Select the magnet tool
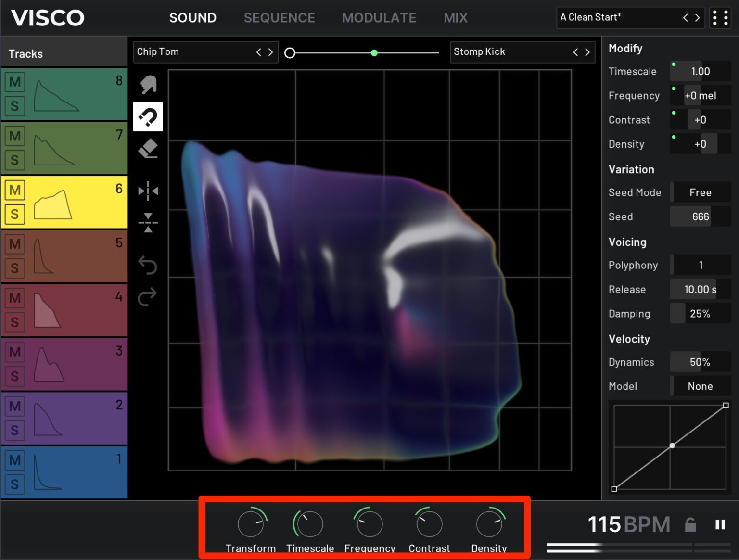 coord(148,116)
